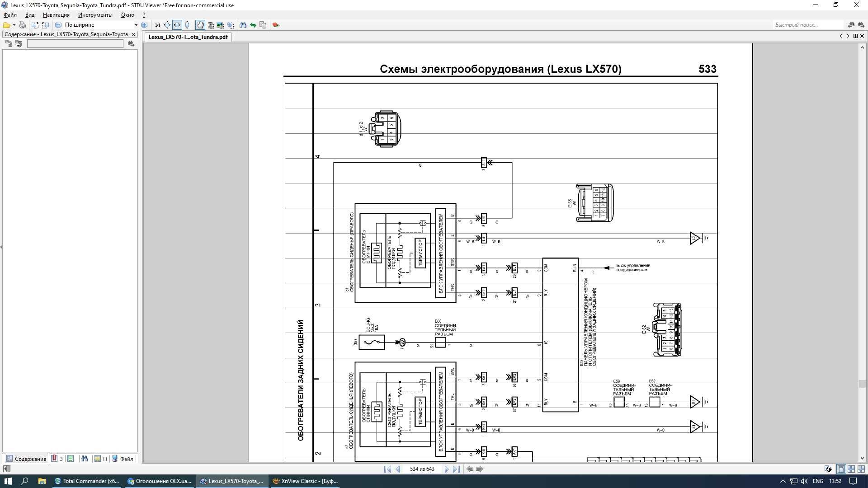Click the zoom in icon in toolbar

tap(146, 24)
